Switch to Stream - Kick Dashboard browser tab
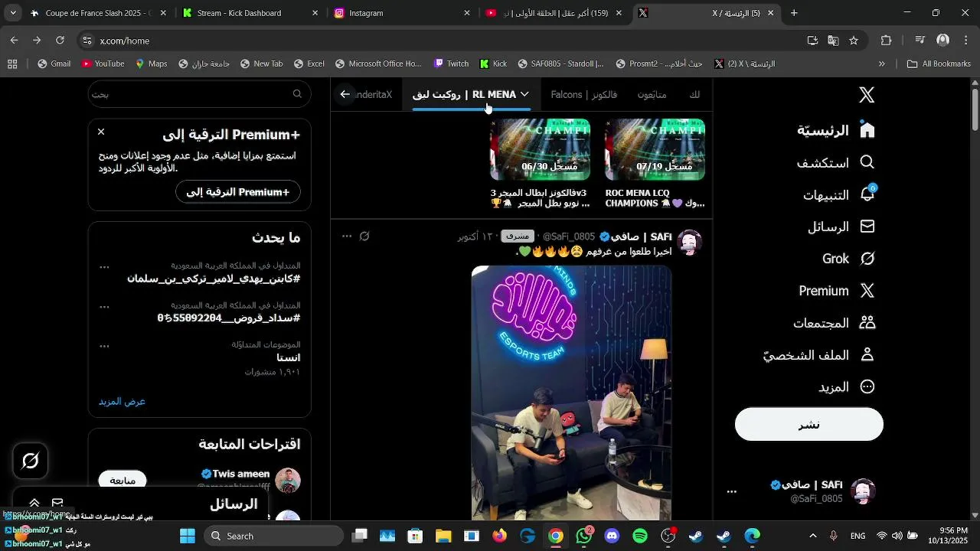The height and width of the screenshot is (551, 980). click(x=250, y=13)
